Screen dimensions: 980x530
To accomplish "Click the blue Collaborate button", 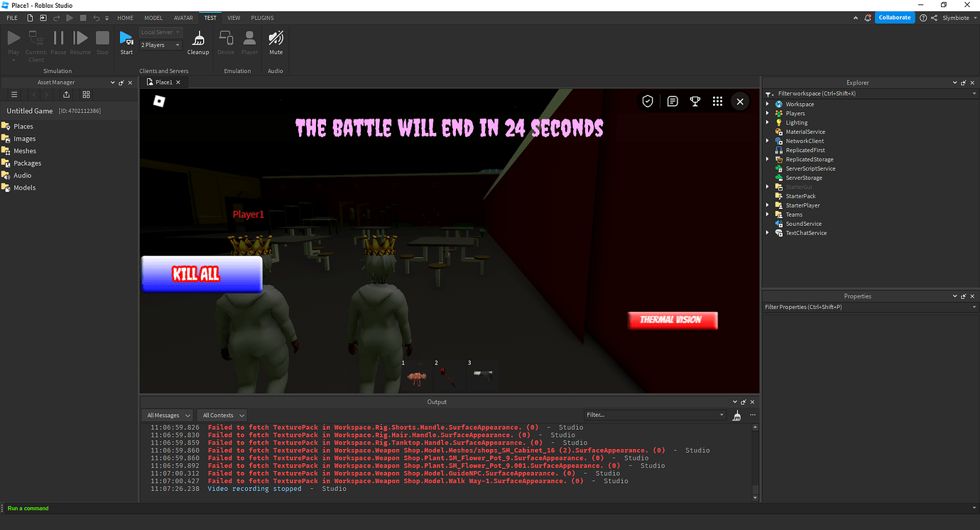I will point(894,17).
